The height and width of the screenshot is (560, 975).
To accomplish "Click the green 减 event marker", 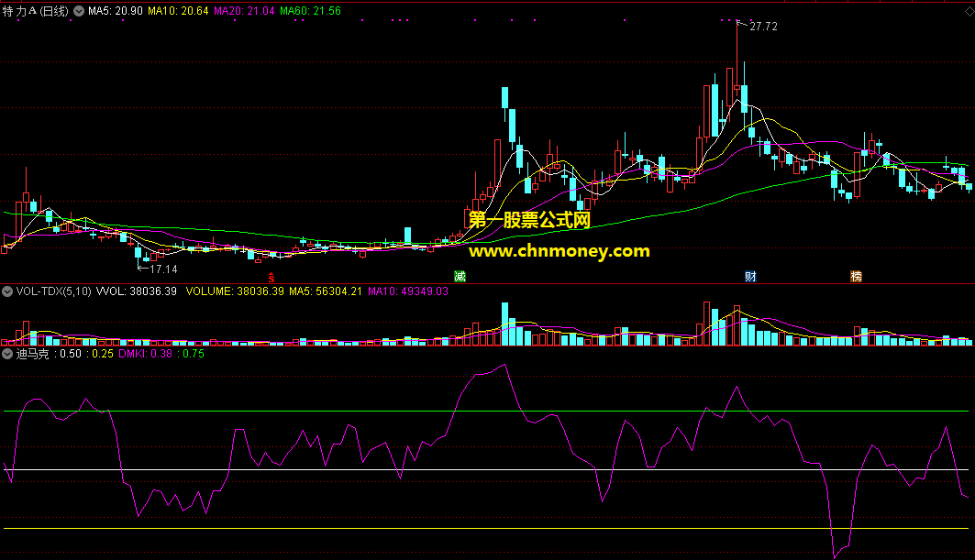I will tap(460, 277).
